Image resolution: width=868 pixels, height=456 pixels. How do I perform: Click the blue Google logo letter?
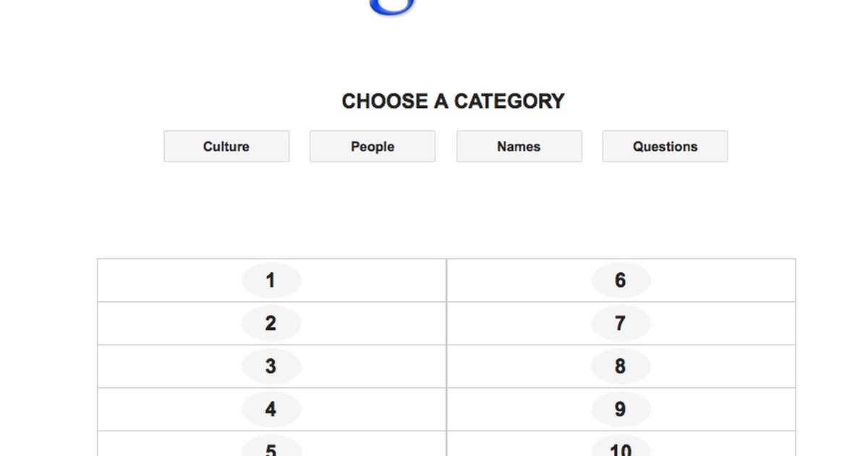391,7
